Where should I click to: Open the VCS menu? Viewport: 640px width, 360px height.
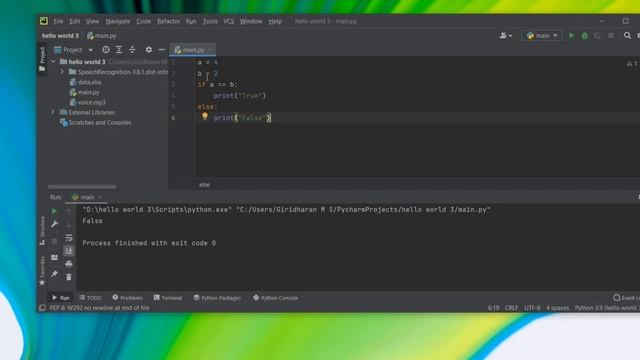[x=229, y=21]
